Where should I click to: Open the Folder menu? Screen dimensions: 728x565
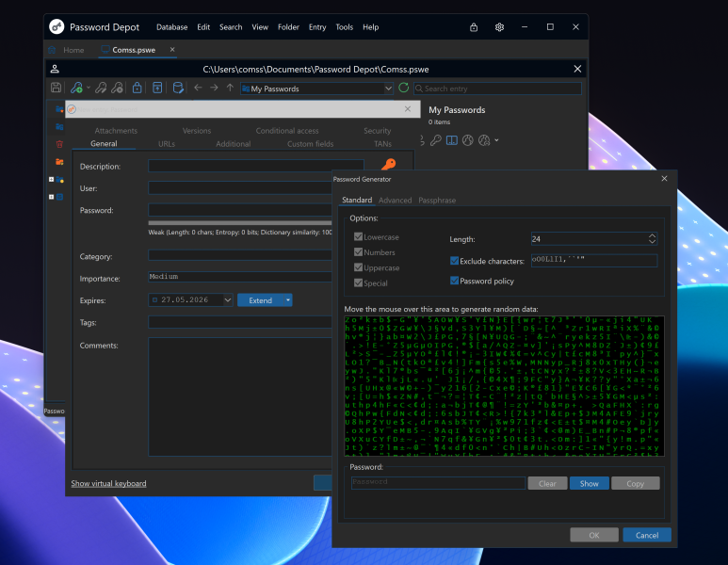click(x=288, y=27)
